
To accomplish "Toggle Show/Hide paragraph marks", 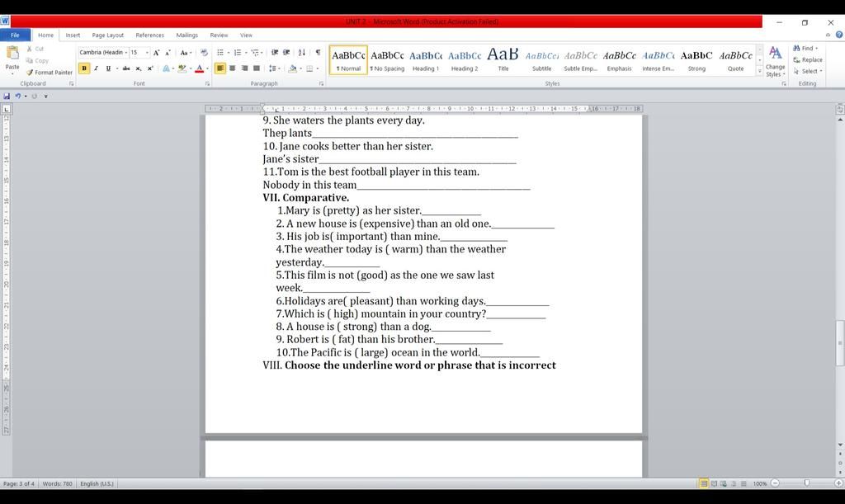I will point(318,53).
